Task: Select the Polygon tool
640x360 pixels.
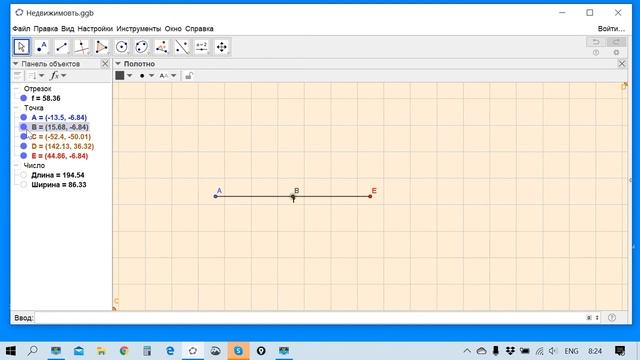Action: tap(102, 47)
